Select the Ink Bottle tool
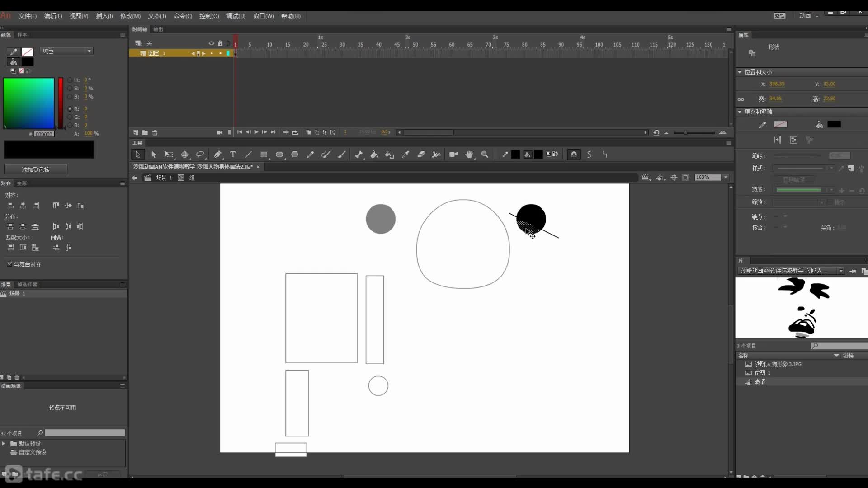 390,155
